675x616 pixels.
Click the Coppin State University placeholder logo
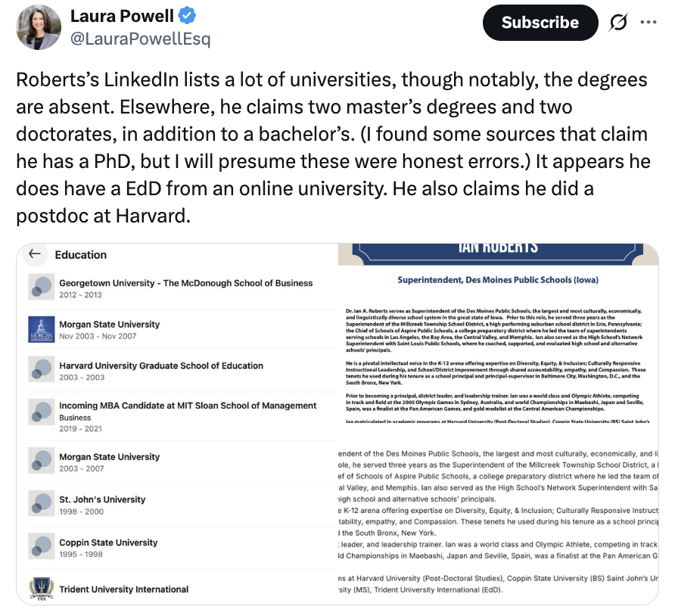(x=41, y=546)
